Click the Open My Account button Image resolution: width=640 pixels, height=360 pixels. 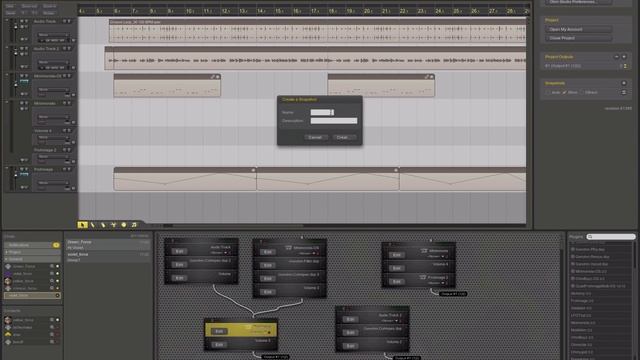578,29
